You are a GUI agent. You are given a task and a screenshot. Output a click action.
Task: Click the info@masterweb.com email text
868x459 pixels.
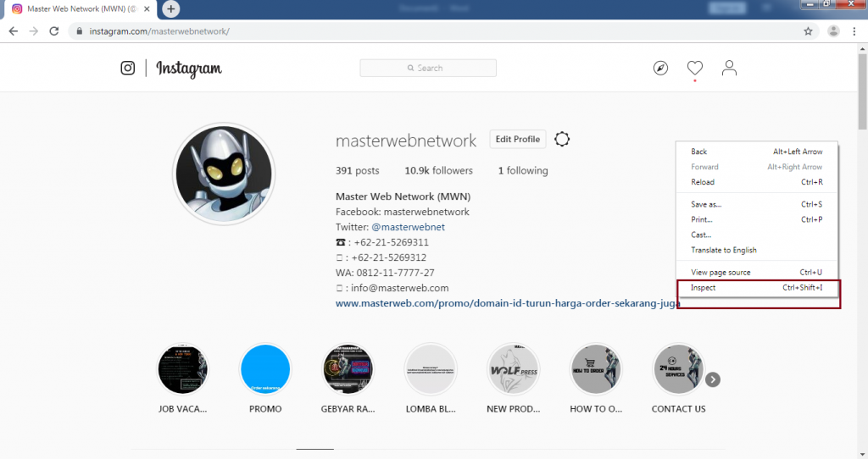[x=400, y=288]
